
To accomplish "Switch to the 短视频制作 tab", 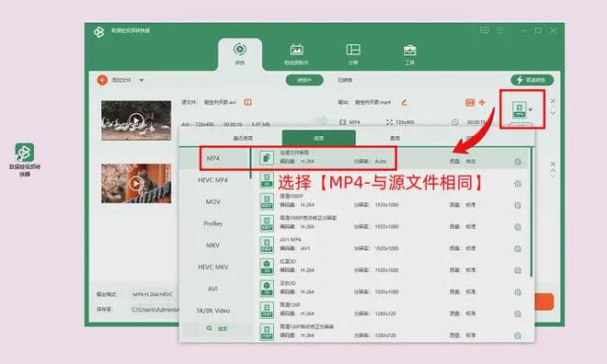I will pos(296,54).
